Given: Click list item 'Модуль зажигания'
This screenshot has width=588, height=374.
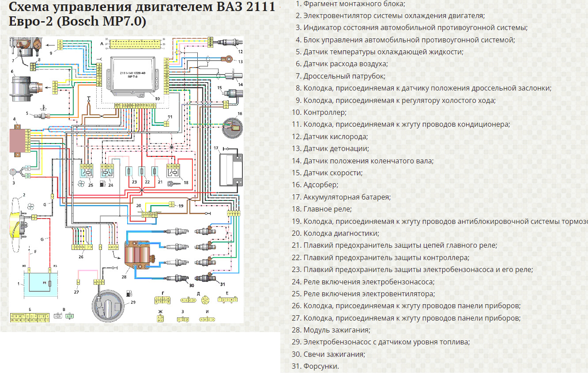Looking at the screenshot, I should point(337,330).
